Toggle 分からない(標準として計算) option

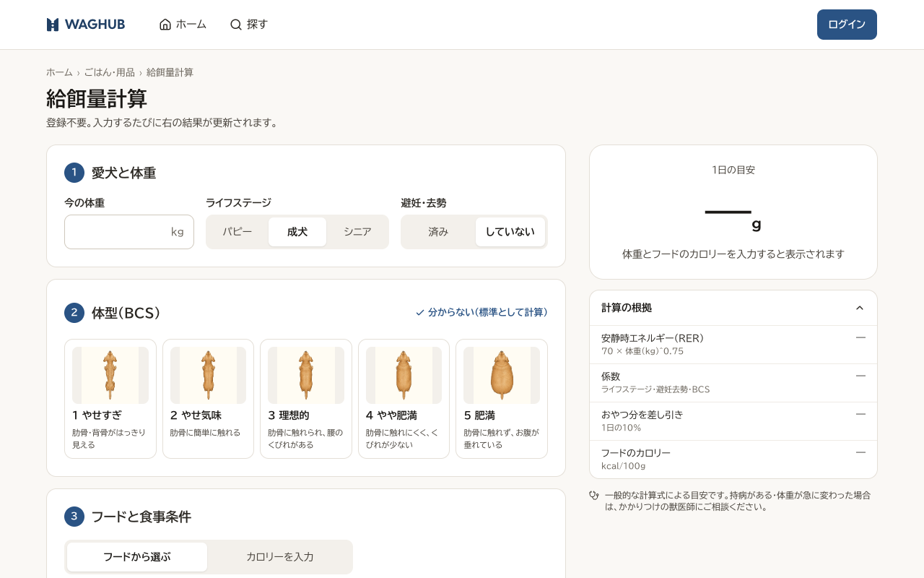(x=481, y=313)
